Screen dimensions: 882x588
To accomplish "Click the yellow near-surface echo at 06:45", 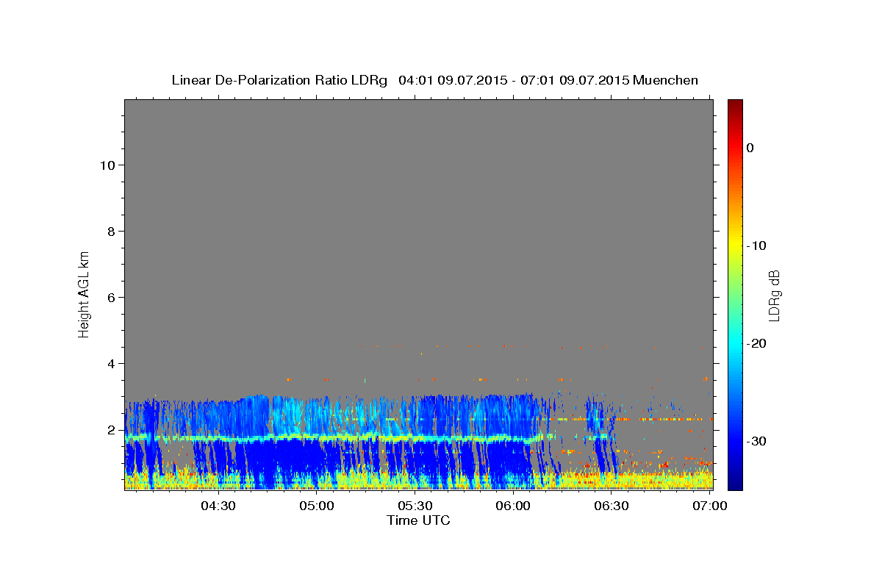I will tap(660, 481).
